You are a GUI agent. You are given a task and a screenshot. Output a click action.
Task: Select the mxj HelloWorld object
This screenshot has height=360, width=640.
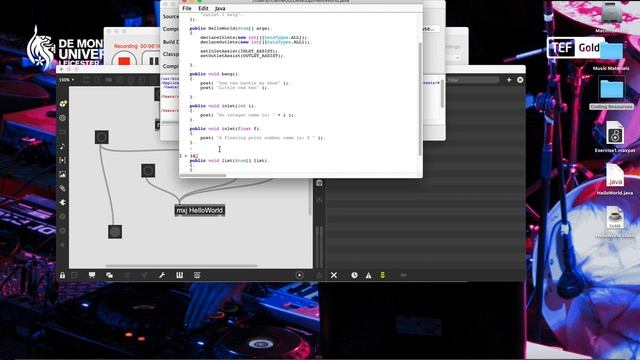[x=200, y=210]
